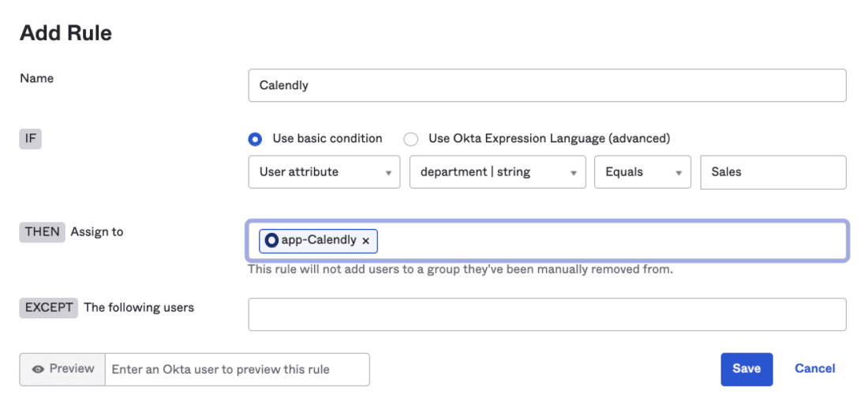The height and width of the screenshot is (410, 868).
Task: Click the Okta user preview input
Action: (237, 370)
